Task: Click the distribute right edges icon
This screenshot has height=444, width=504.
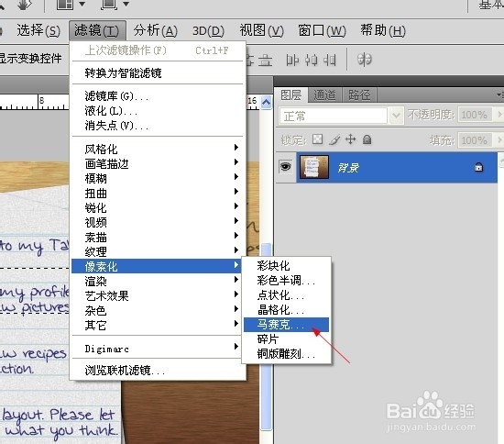Action: pos(330,61)
